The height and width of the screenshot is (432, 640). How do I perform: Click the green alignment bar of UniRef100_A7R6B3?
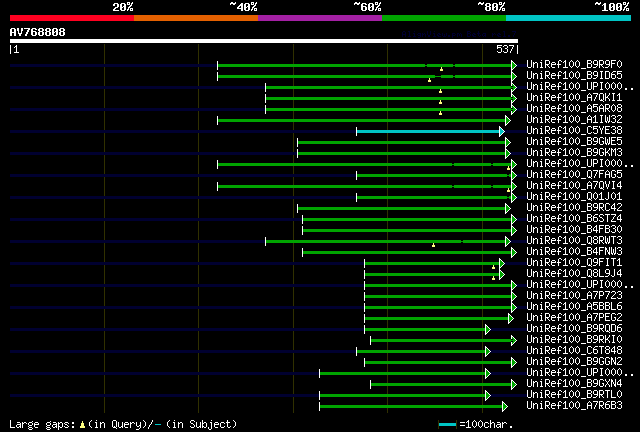[411, 407]
